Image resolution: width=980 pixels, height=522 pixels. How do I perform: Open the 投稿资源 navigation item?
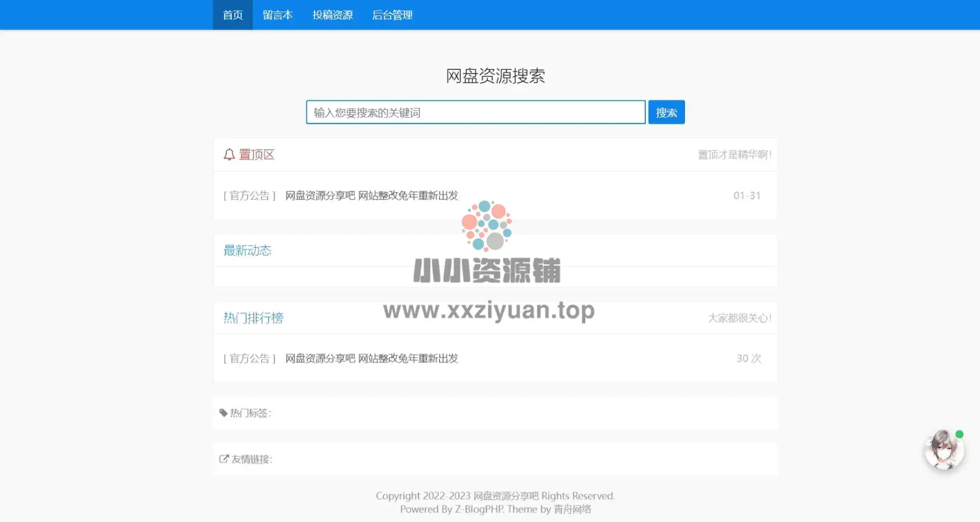click(x=332, y=15)
